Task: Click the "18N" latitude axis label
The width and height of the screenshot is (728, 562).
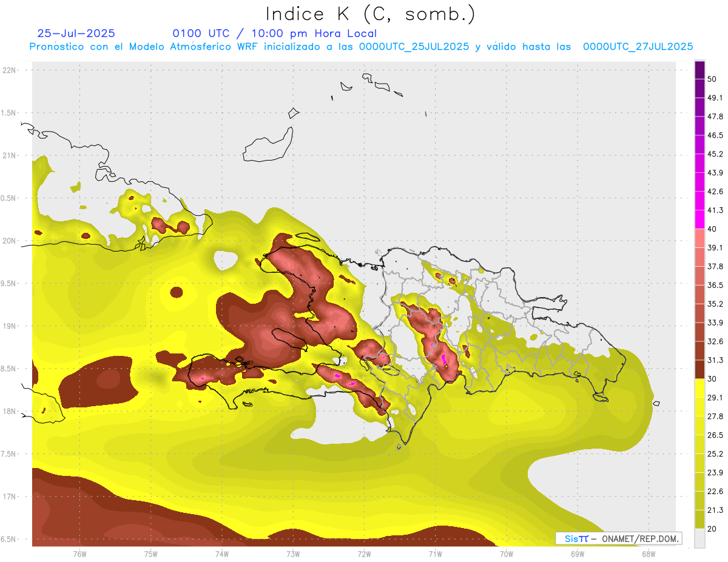Action: coord(10,411)
